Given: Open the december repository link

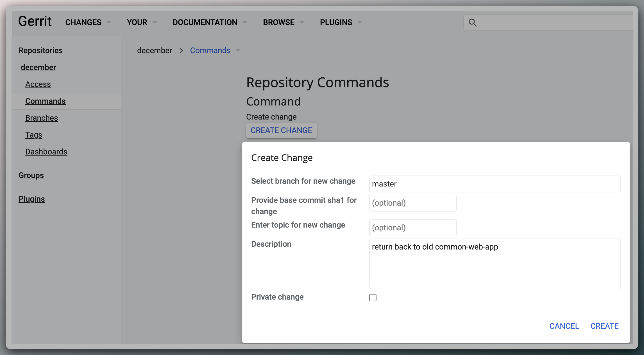Looking at the screenshot, I should (38, 67).
